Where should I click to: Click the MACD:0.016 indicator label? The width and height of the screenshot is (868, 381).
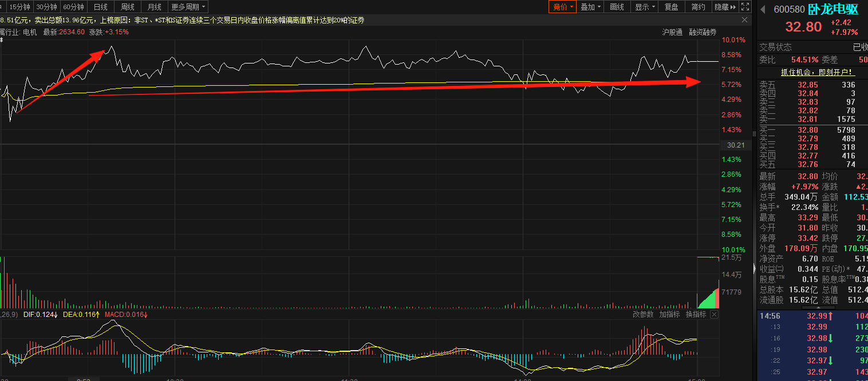[x=126, y=315]
